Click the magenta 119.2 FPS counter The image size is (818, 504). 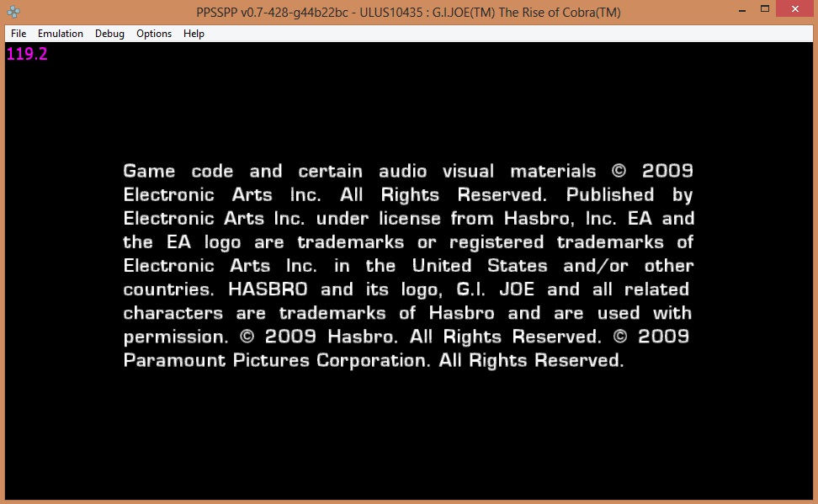pos(27,55)
